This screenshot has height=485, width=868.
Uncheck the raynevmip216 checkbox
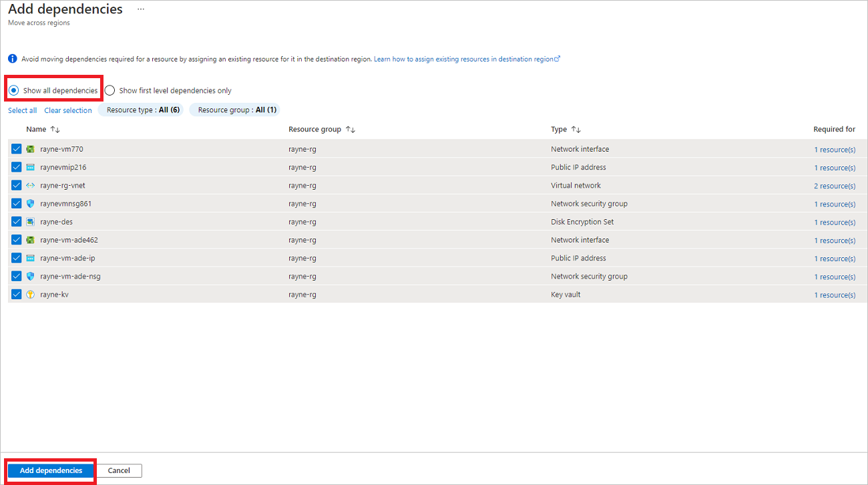pos(17,167)
